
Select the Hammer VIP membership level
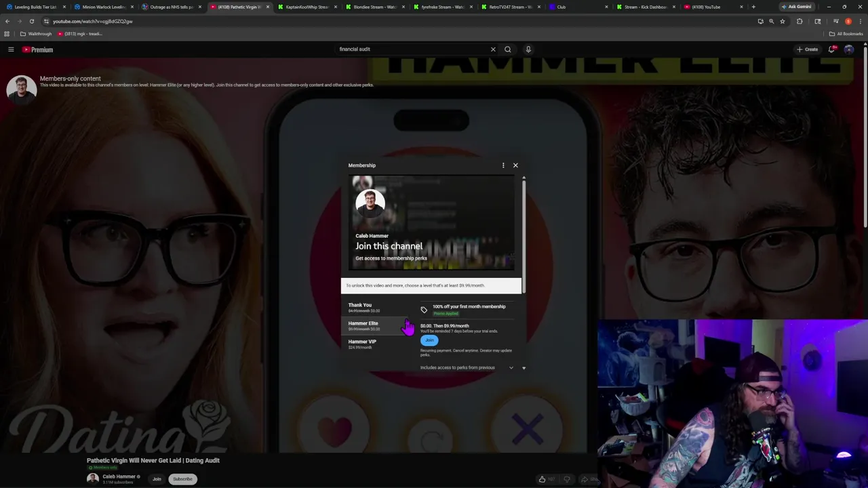(376, 344)
